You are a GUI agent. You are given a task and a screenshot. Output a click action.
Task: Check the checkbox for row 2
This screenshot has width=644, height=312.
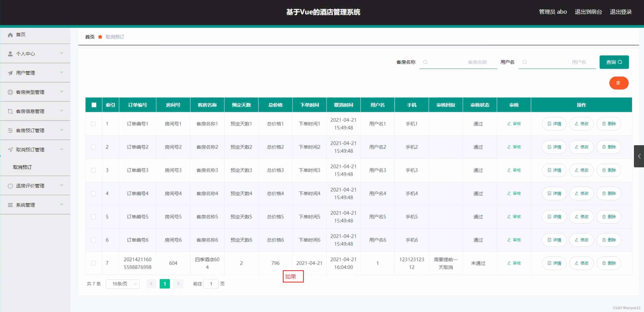coord(93,147)
